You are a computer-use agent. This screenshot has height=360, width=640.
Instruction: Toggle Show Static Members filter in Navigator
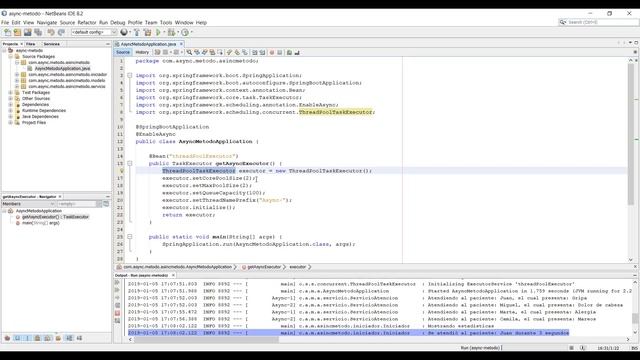tap(27, 338)
